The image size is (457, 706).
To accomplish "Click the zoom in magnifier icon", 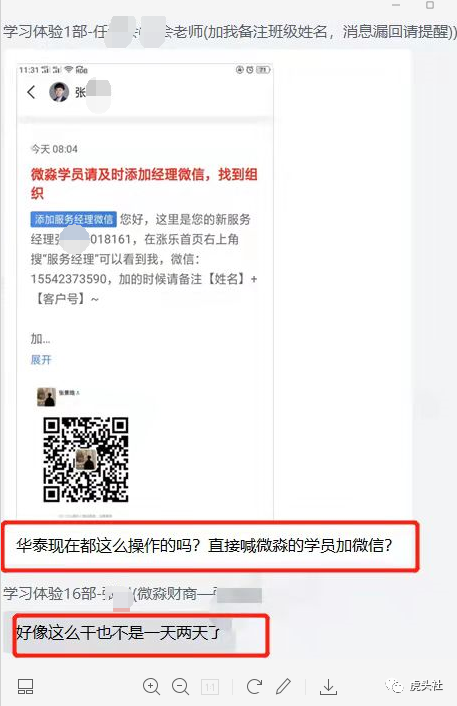I will pyautogui.click(x=151, y=686).
